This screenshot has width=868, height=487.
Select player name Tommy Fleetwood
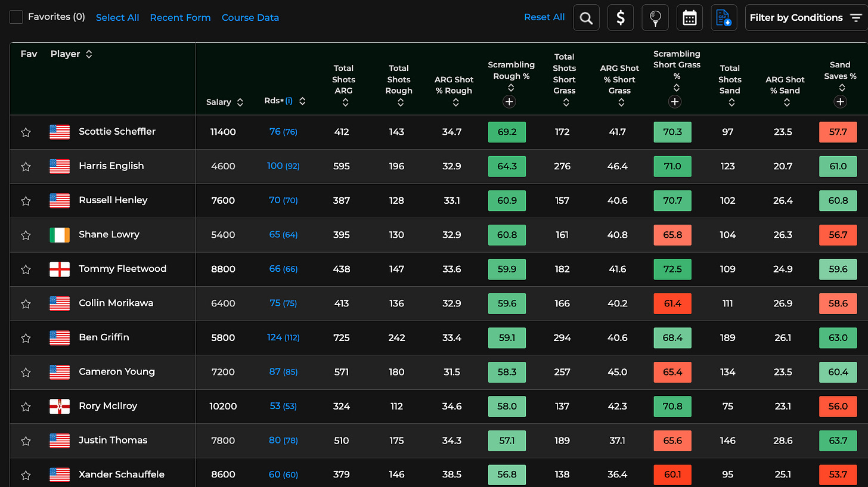point(123,269)
